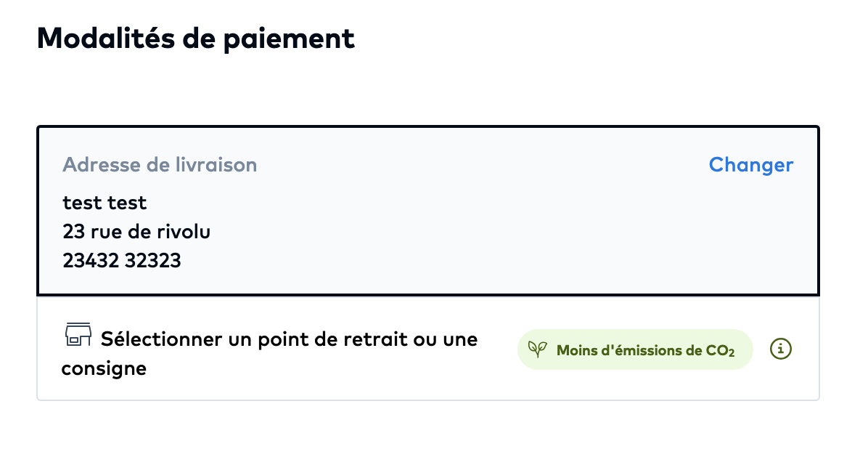Click the postal code 23432
Screen dimensions: 868x449
(91, 260)
